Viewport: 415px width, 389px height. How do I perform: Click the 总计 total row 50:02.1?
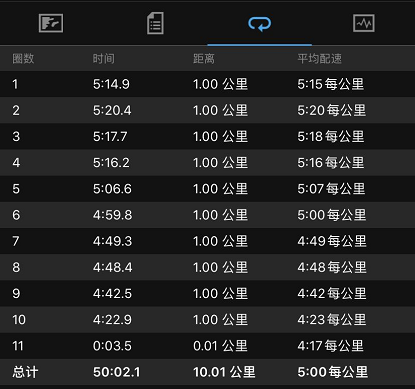tap(207, 372)
